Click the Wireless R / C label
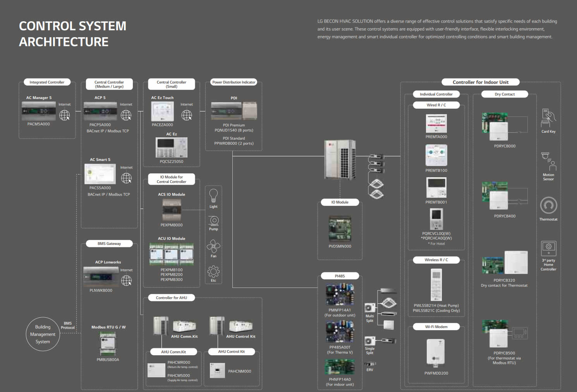Image resolution: width=577 pixels, height=392 pixels. click(x=436, y=260)
